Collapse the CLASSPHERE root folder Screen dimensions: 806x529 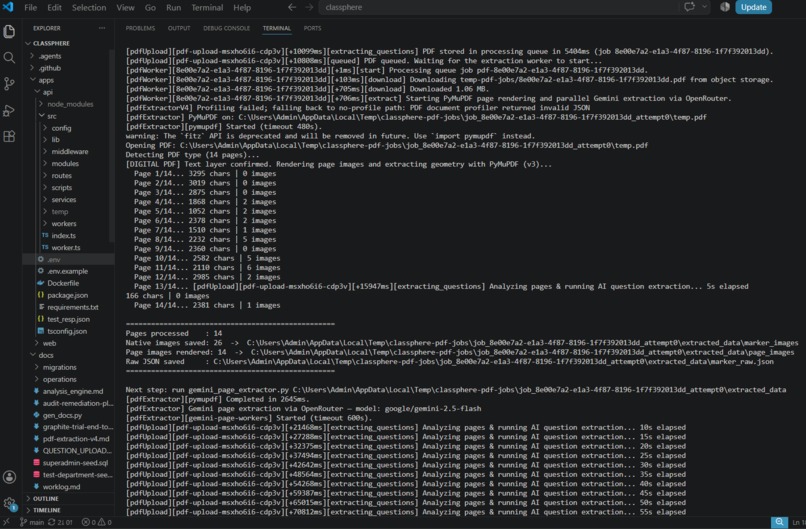[51, 43]
